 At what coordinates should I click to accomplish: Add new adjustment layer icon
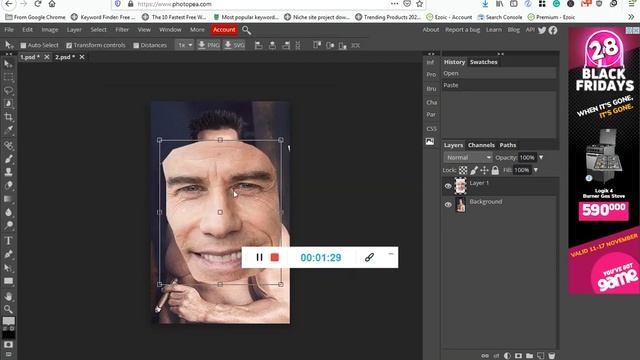coord(507,356)
